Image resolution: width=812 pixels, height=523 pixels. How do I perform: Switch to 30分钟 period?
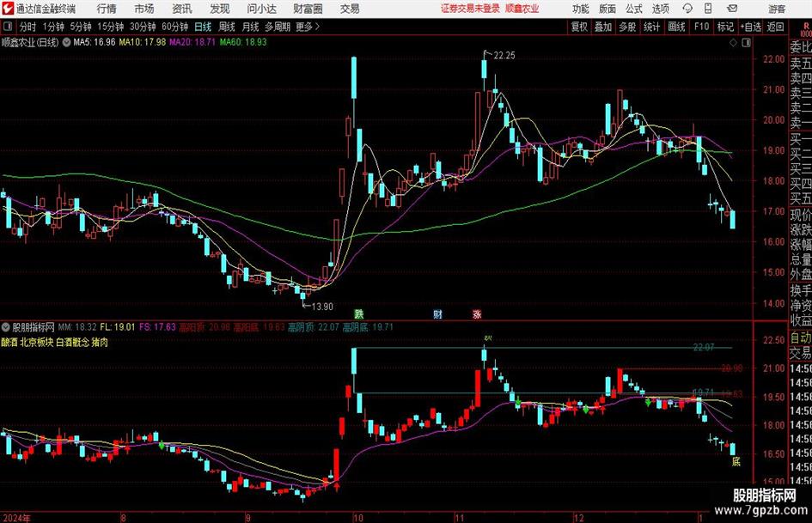pyautogui.click(x=143, y=27)
